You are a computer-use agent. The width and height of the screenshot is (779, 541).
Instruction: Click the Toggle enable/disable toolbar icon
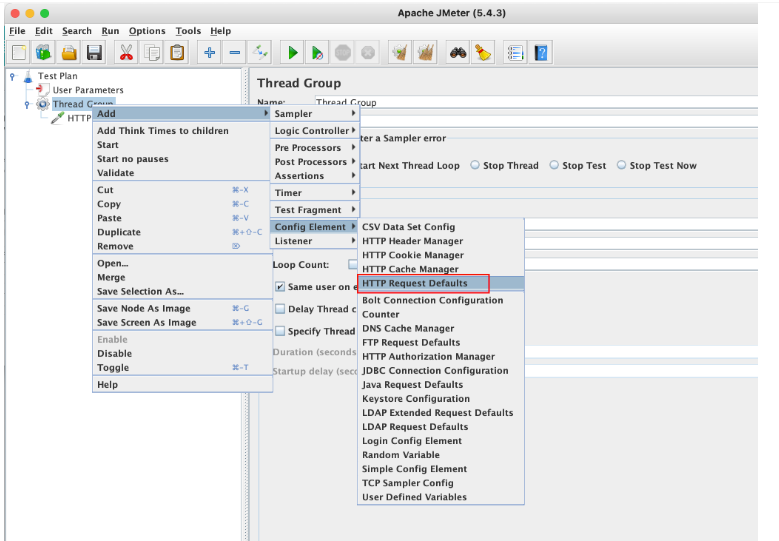[x=260, y=52]
